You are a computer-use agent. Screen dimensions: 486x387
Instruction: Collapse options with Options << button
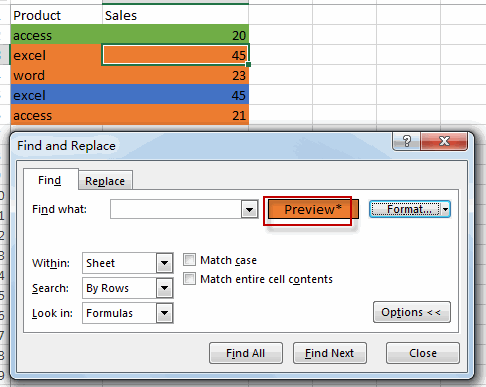[x=412, y=312]
